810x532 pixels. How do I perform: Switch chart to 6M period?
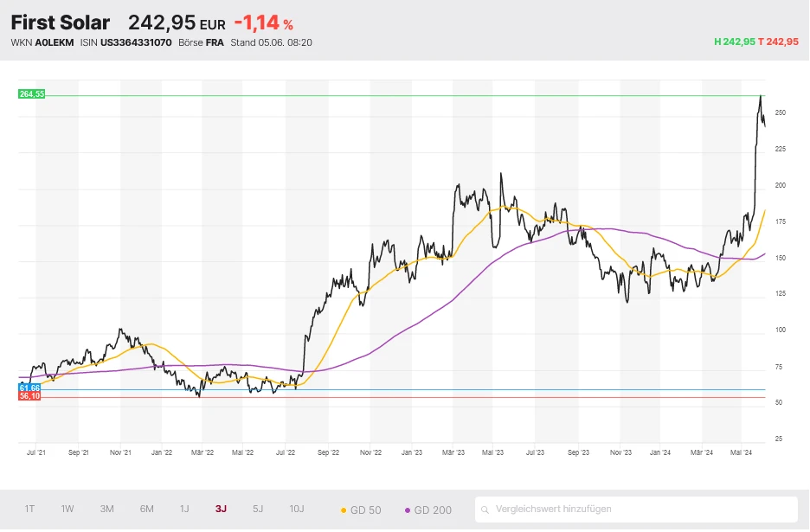point(146,510)
